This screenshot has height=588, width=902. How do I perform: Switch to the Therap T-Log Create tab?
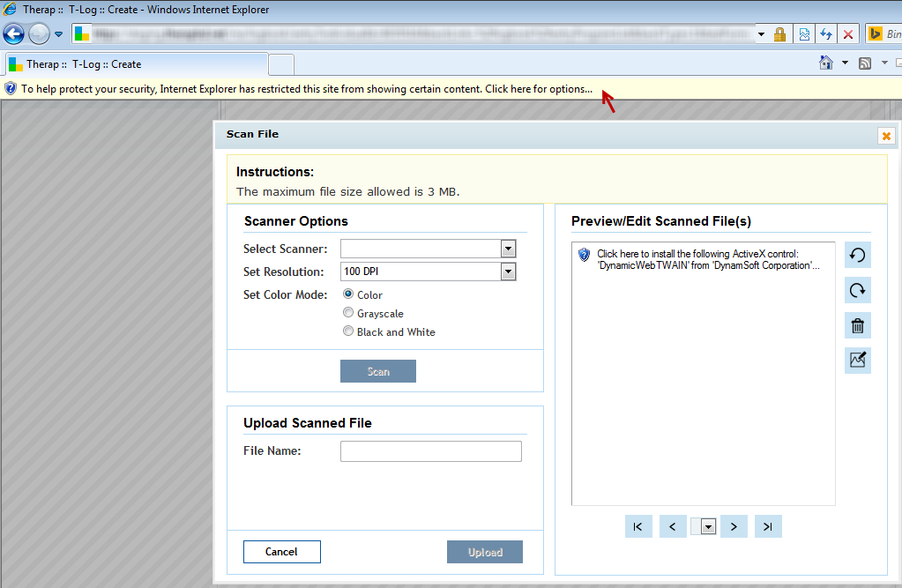(x=132, y=63)
